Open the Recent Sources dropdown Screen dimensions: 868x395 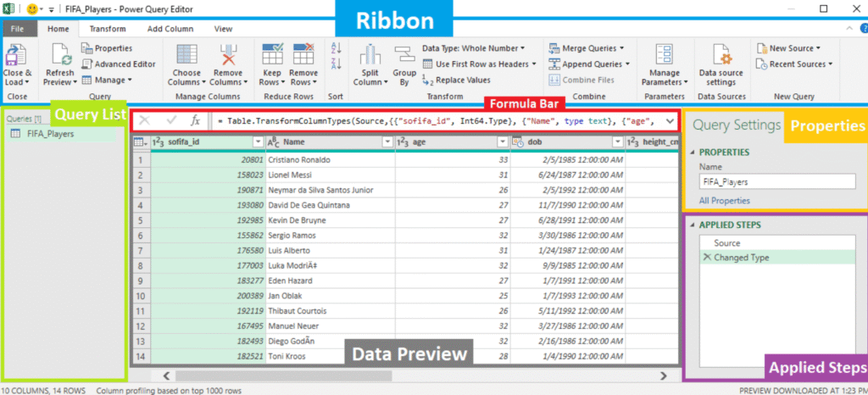click(831, 64)
